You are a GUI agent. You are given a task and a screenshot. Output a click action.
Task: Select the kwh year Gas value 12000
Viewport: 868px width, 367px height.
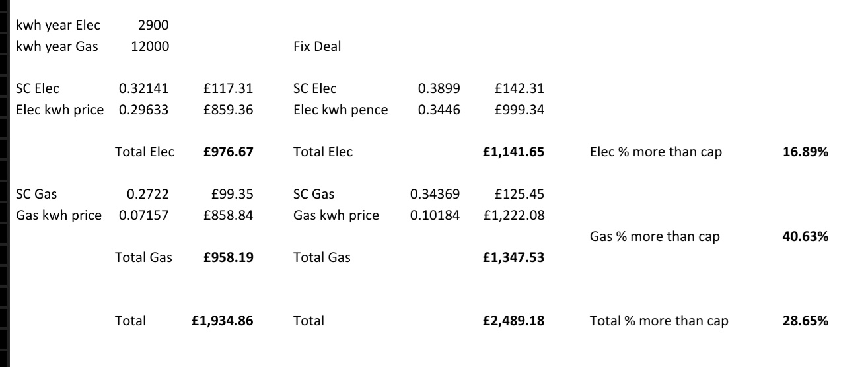152,47
